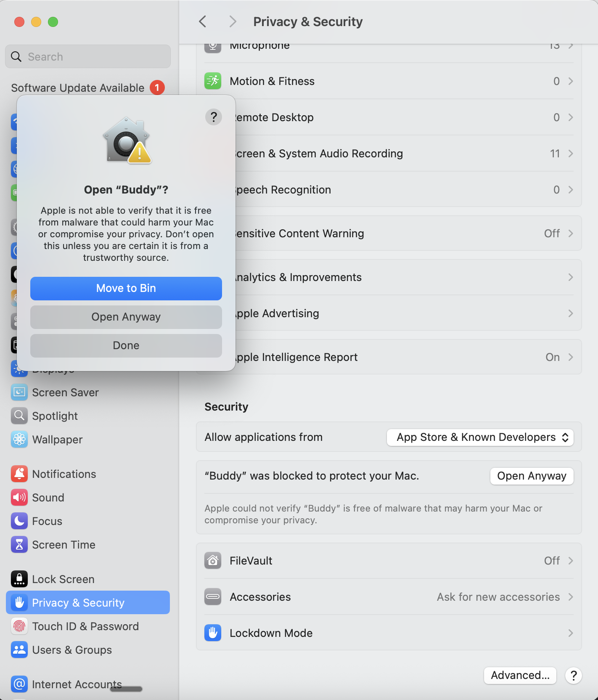The width and height of the screenshot is (598, 700).
Task: Click the FileVault Off value
Action: tap(552, 560)
